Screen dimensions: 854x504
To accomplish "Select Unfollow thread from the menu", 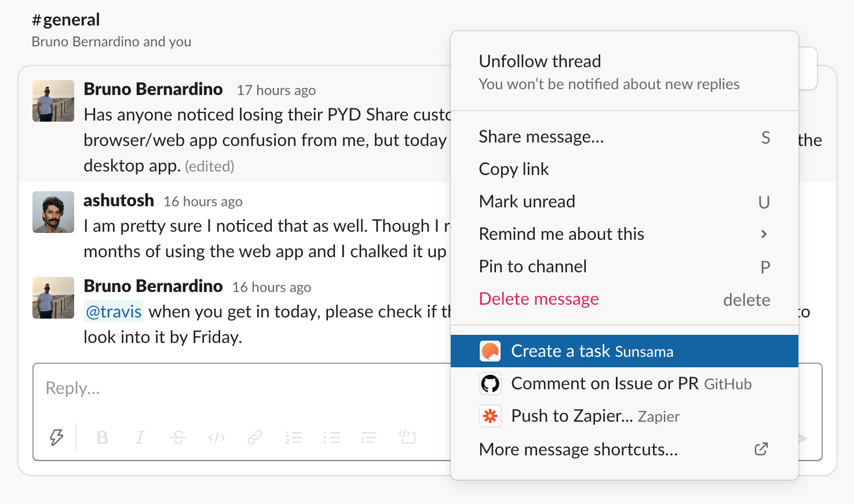I will point(539,61).
